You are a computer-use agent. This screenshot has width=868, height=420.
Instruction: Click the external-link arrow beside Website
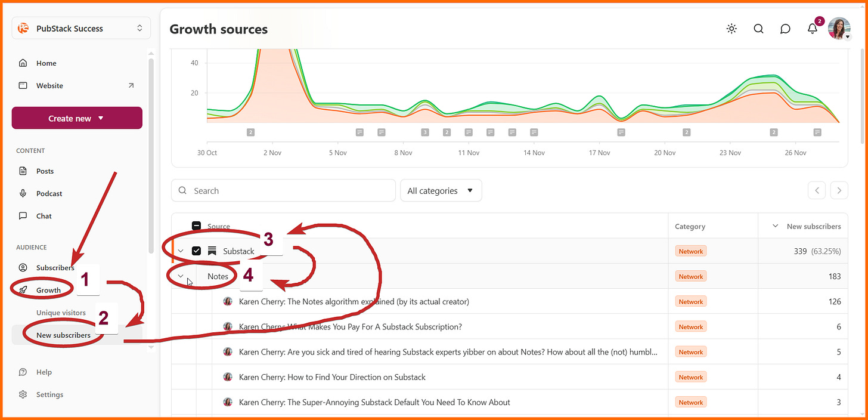point(131,86)
